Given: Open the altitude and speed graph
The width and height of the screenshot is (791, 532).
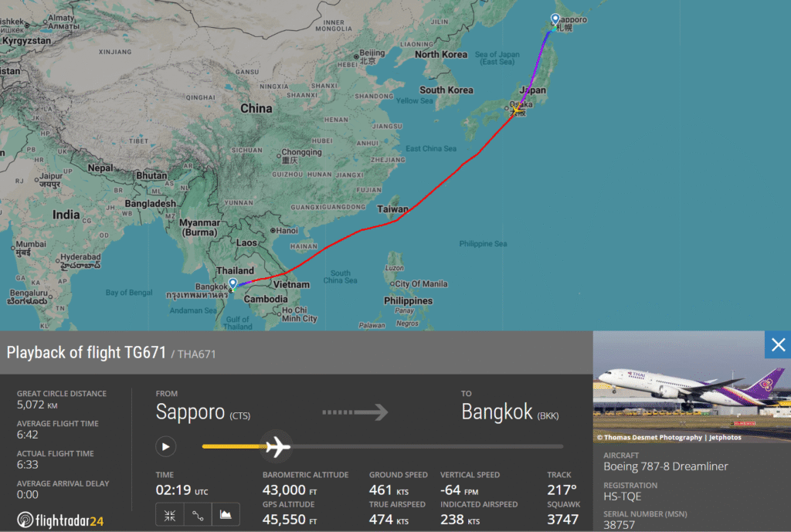Looking at the screenshot, I should click(226, 515).
